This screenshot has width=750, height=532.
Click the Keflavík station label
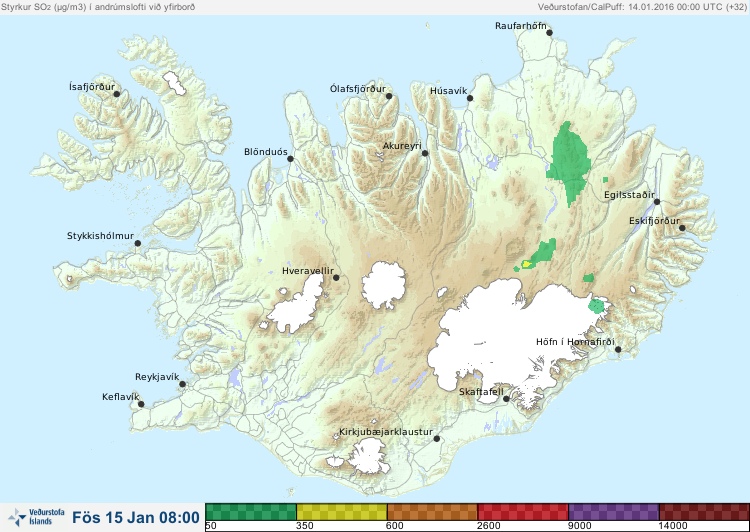coord(121,397)
